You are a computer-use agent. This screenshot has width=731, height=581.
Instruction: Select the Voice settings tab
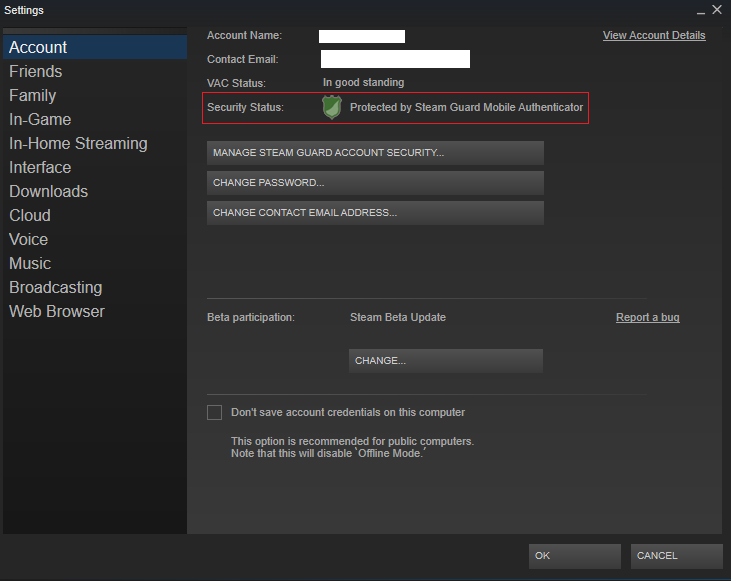point(29,240)
